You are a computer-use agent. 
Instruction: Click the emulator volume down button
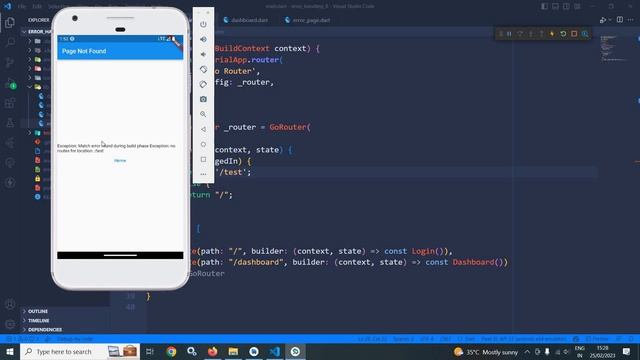203,54
